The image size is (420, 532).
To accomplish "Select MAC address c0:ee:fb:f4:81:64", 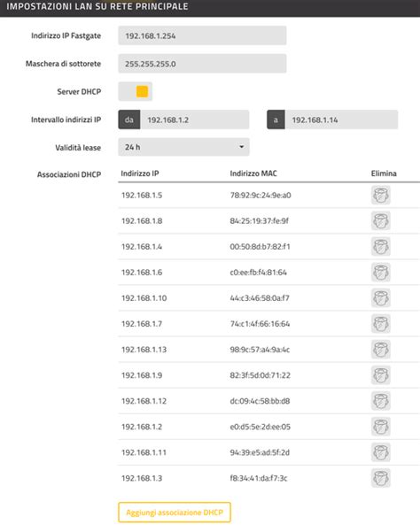I will pos(259,272).
